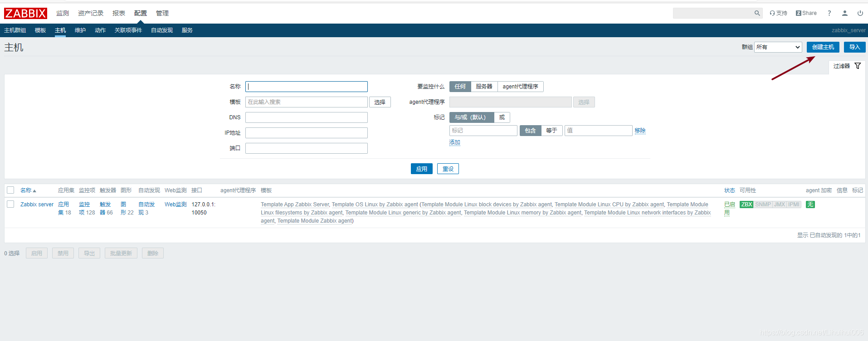Image resolution: width=868 pixels, height=341 pixels.
Task: Go to 主机 submenu
Action: [x=60, y=30]
